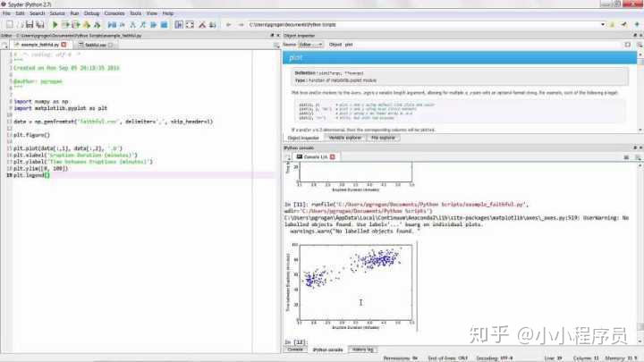Close the example_faithful.py editor tab

click(x=64, y=45)
